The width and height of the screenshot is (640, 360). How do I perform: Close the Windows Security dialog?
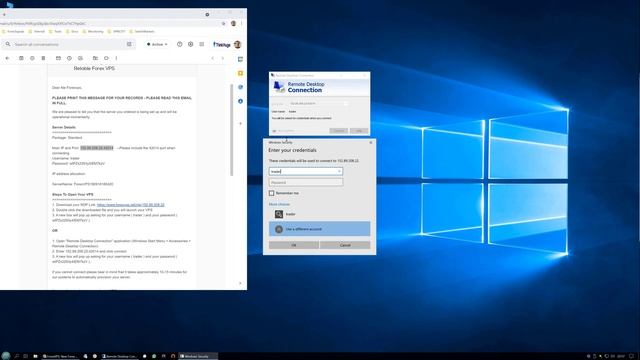[371, 142]
